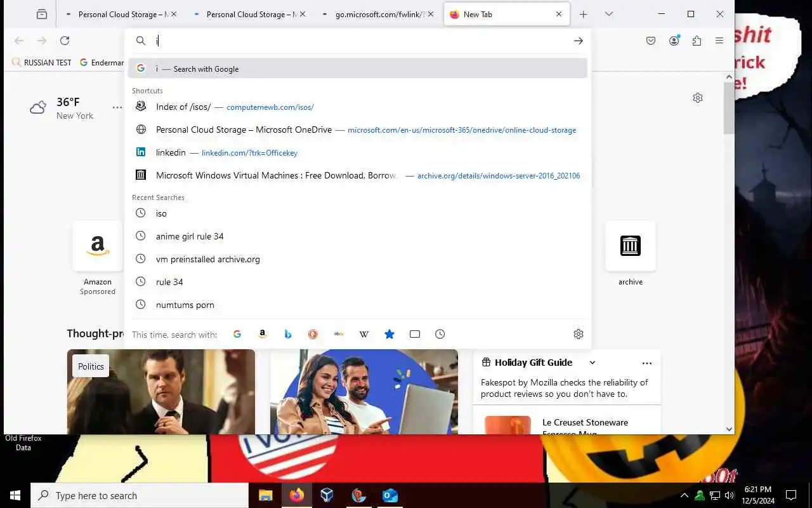
Task: Open Index of /isos/ shortcut suggestion
Action: coord(358,107)
